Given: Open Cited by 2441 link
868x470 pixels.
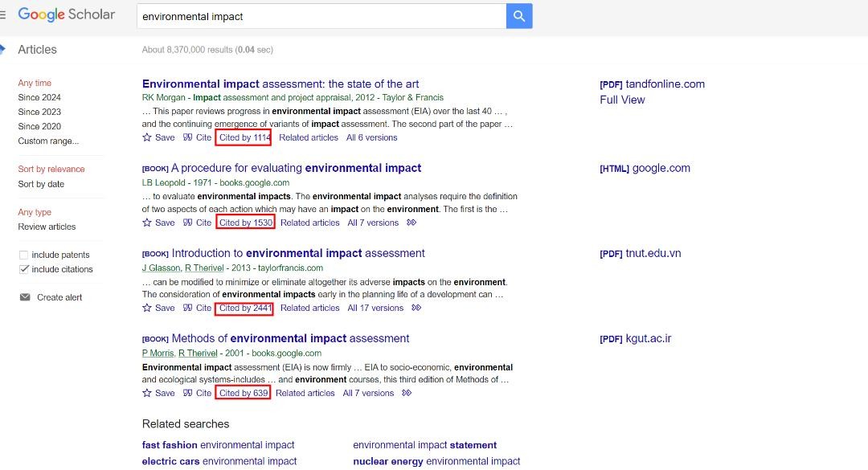Looking at the screenshot, I should click(x=245, y=308).
